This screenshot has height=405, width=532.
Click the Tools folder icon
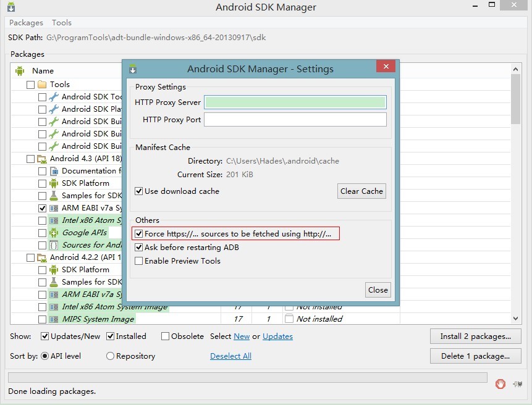42,85
